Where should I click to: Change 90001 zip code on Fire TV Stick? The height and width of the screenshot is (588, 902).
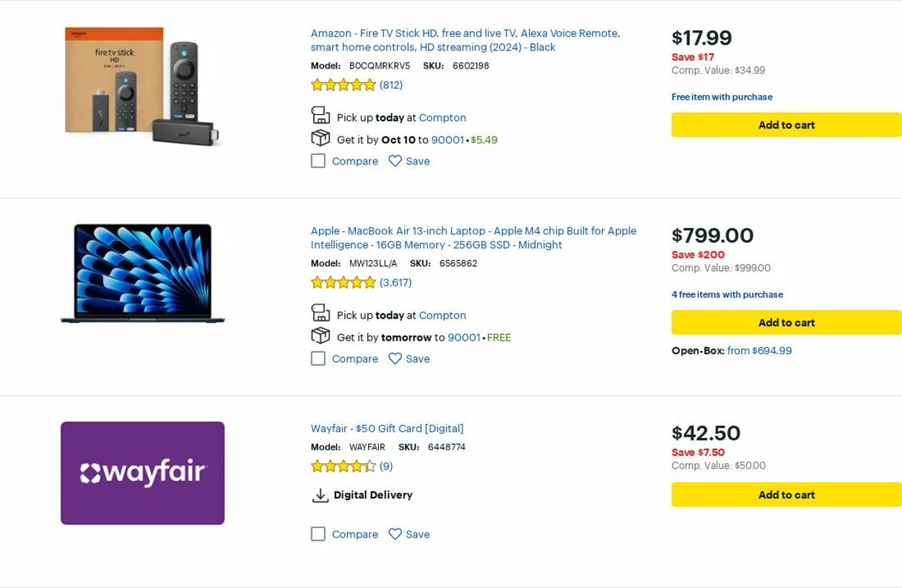click(447, 140)
